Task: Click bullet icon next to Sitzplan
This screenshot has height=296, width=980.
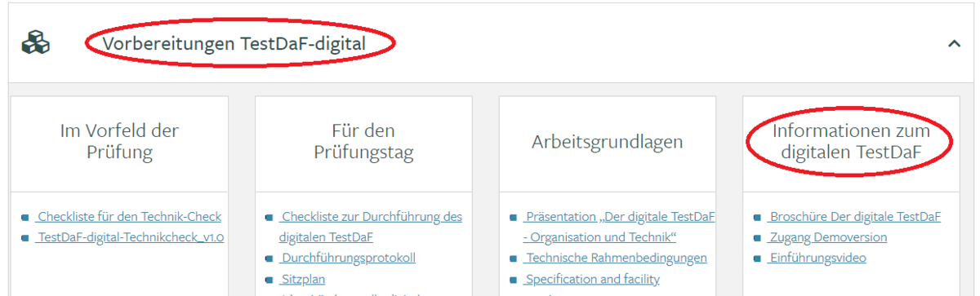Action: coord(269,281)
